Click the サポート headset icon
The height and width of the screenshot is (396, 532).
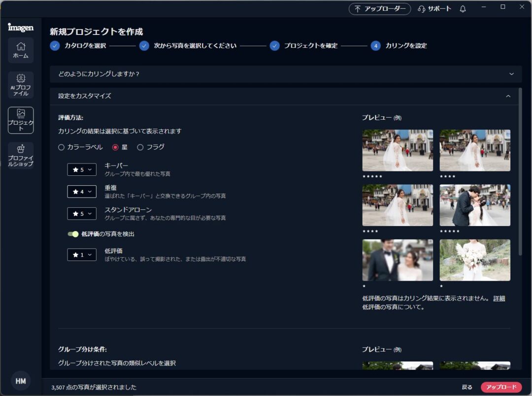421,9
